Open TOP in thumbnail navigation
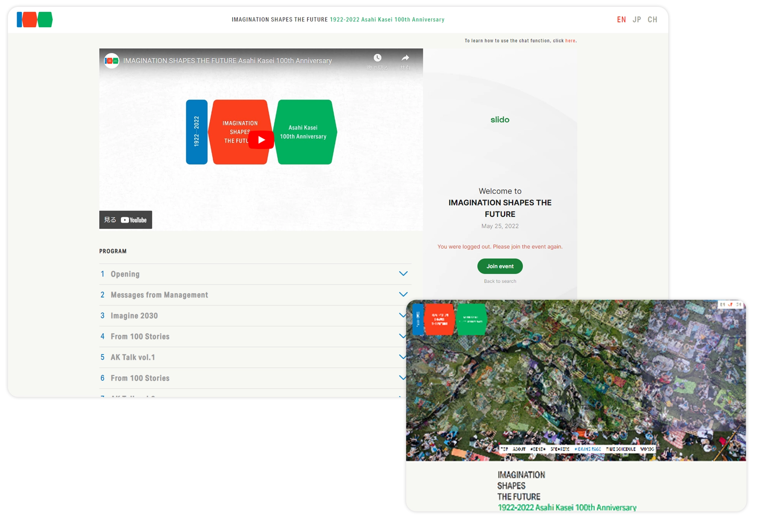Image resolution: width=760 pixels, height=532 pixels. coord(504,449)
